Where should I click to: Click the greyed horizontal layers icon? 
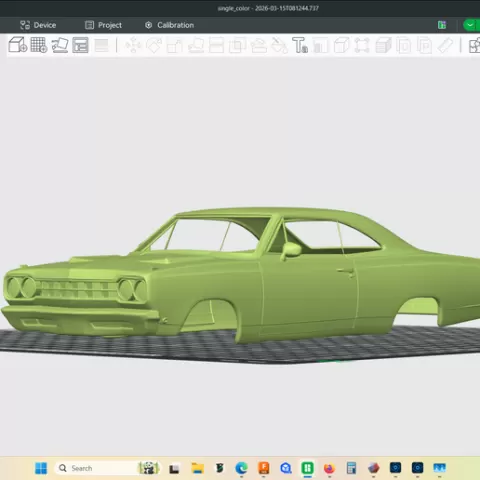pyautogui.click(x=101, y=45)
